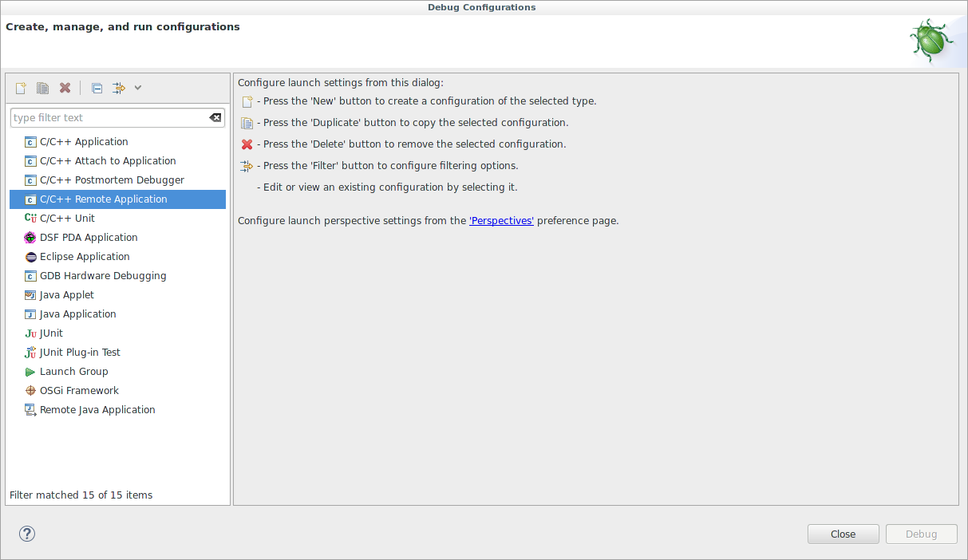Click the Filter launch configurations toolbar icon
Image resolution: width=968 pixels, height=560 pixels.
point(119,88)
